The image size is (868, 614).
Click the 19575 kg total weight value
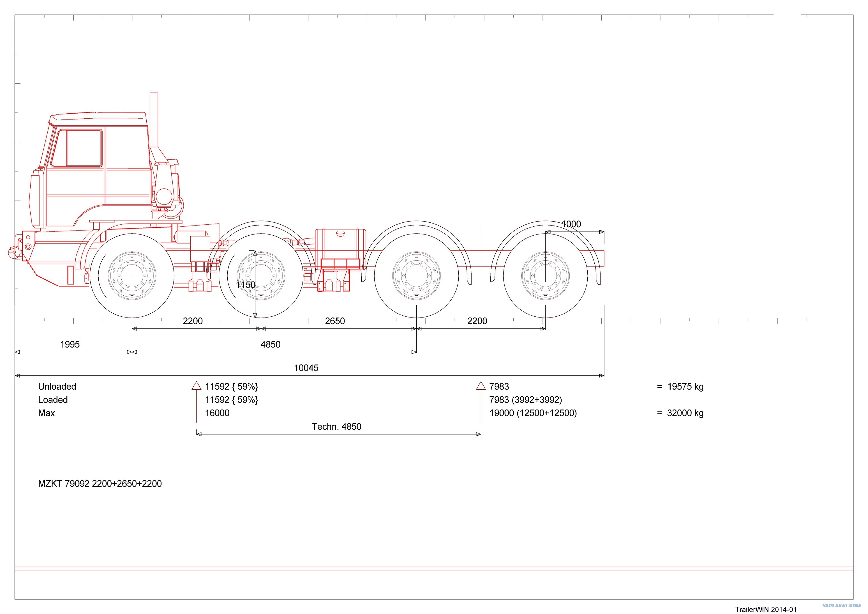pyautogui.click(x=685, y=386)
